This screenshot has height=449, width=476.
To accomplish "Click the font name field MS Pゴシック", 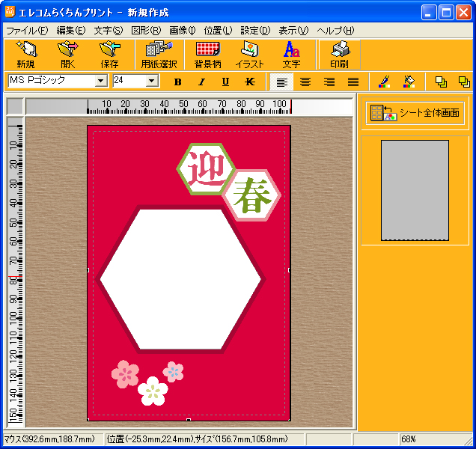I will click(52, 81).
